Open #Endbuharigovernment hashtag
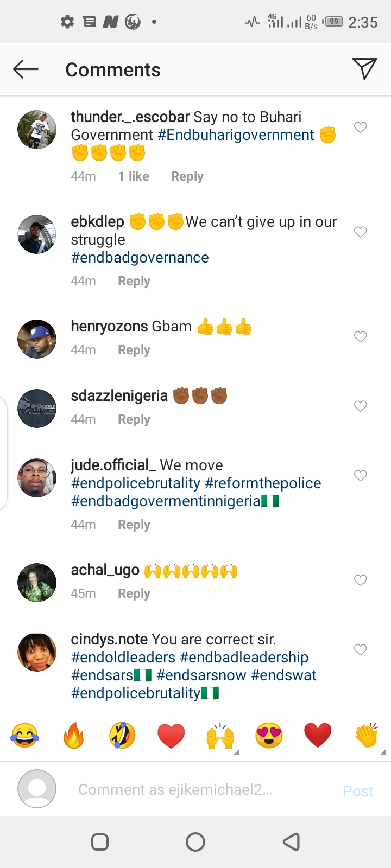The height and width of the screenshot is (868, 391). [x=236, y=135]
